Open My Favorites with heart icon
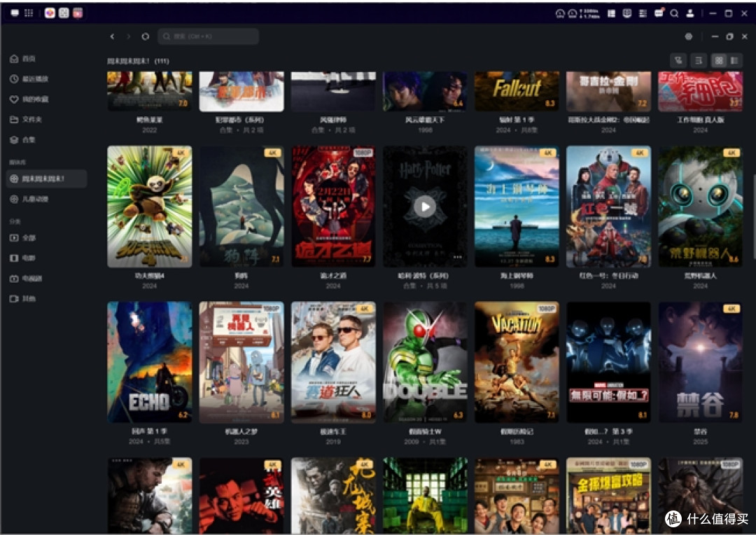Image resolution: width=756 pixels, height=535 pixels. (29, 99)
